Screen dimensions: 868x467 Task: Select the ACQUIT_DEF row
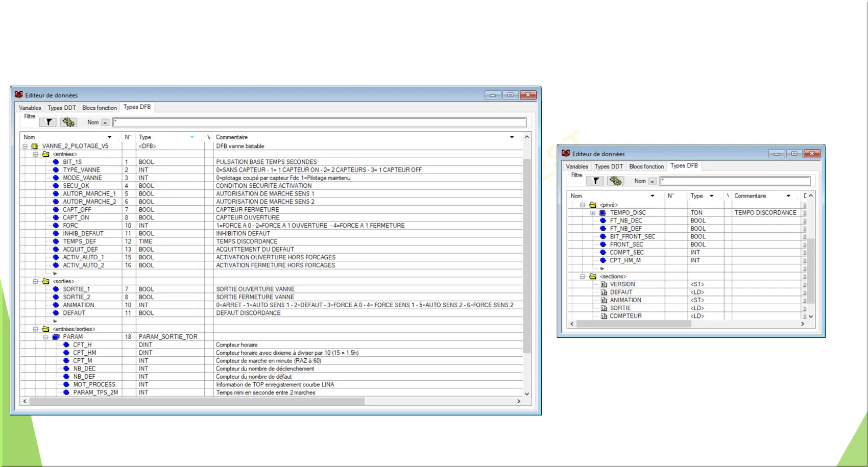click(272, 250)
